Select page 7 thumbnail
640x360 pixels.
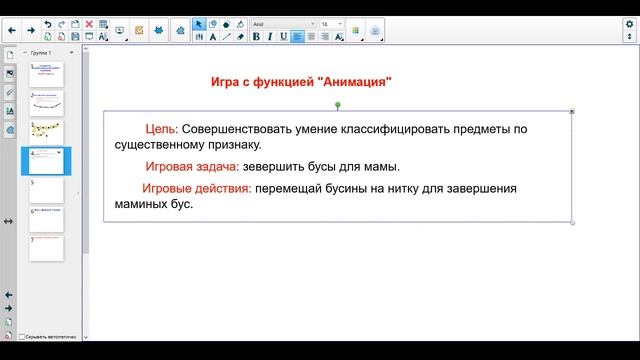[x=47, y=249]
